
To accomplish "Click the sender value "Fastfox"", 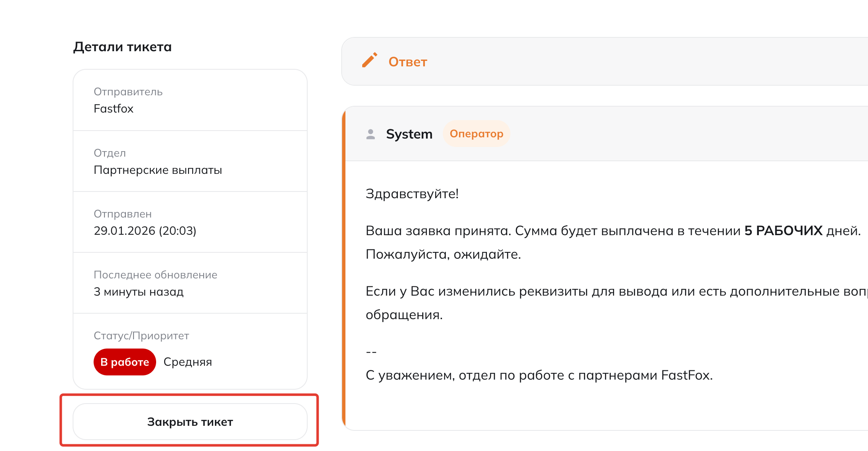I will click(113, 109).
